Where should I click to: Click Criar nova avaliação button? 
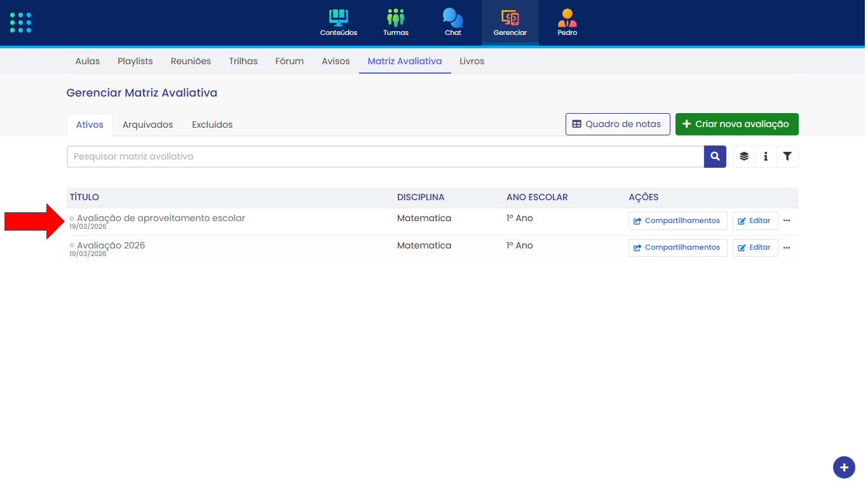(737, 124)
